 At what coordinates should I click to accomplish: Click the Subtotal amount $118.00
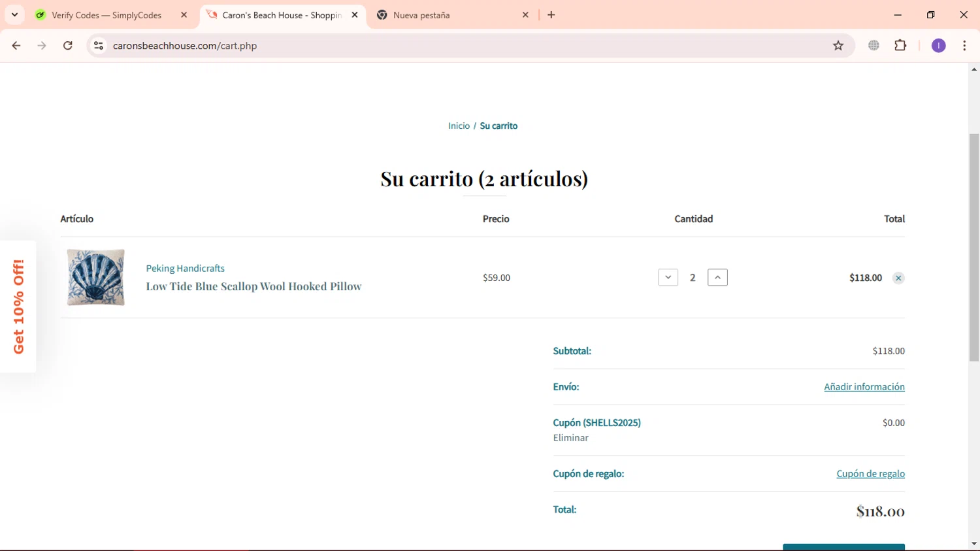[x=889, y=351]
